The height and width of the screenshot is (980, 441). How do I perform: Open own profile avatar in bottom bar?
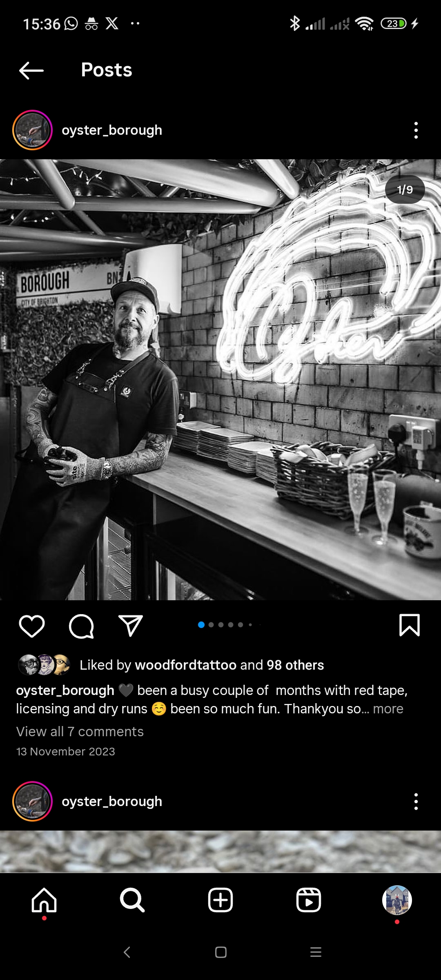(397, 900)
